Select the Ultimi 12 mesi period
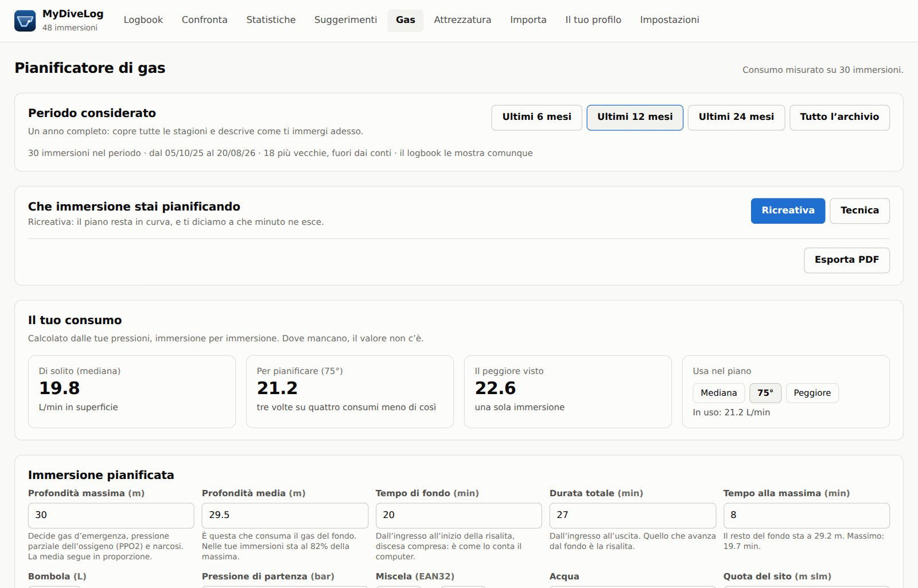The height and width of the screenshot is (588, 918). point(635,117)
